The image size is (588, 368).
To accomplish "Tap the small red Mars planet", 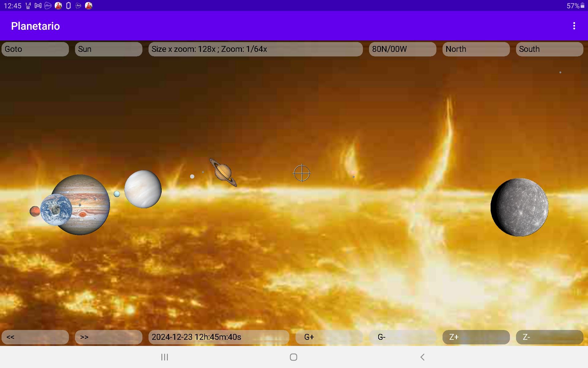I will (34, 211).
